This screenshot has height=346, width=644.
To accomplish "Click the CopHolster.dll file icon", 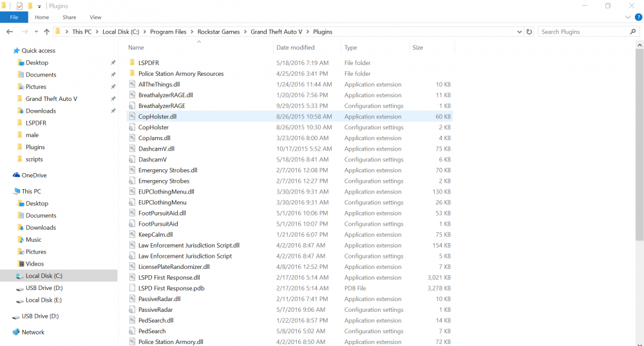I will coord(132,116).
